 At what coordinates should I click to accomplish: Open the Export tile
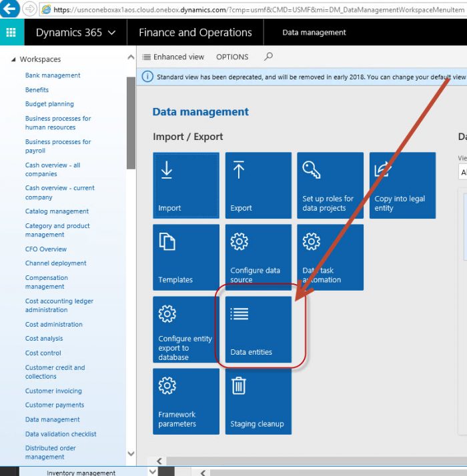tap(258, 185)
